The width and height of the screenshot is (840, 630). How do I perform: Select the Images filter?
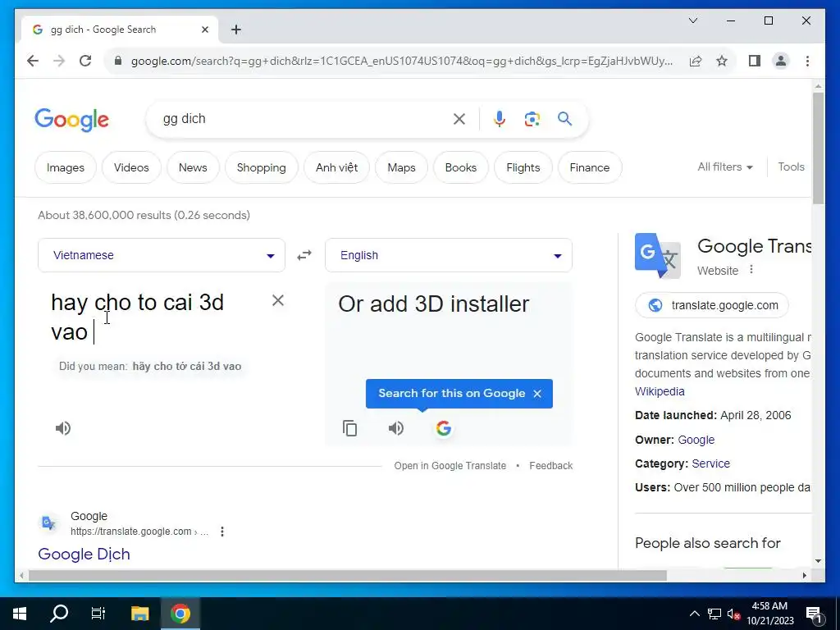coord(66,167)
